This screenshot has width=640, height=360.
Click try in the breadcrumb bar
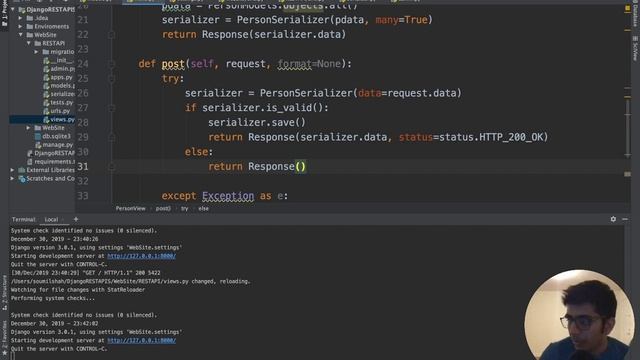pos(184,209)
